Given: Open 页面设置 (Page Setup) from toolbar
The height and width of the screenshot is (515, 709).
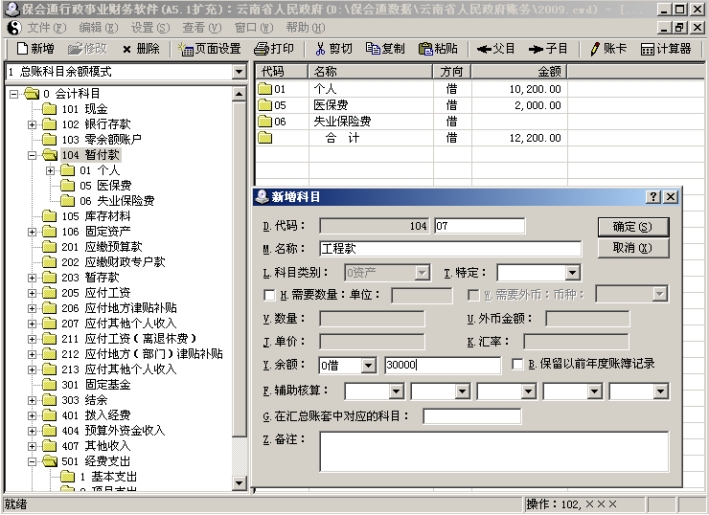Looking at the screenshot, I should click(210, 48).
